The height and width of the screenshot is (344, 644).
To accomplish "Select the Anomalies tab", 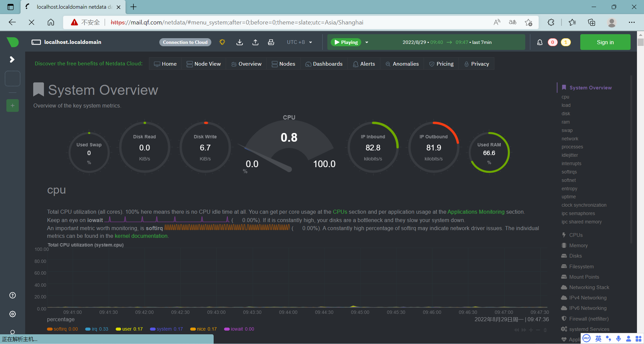I will (x=402, y=64).
